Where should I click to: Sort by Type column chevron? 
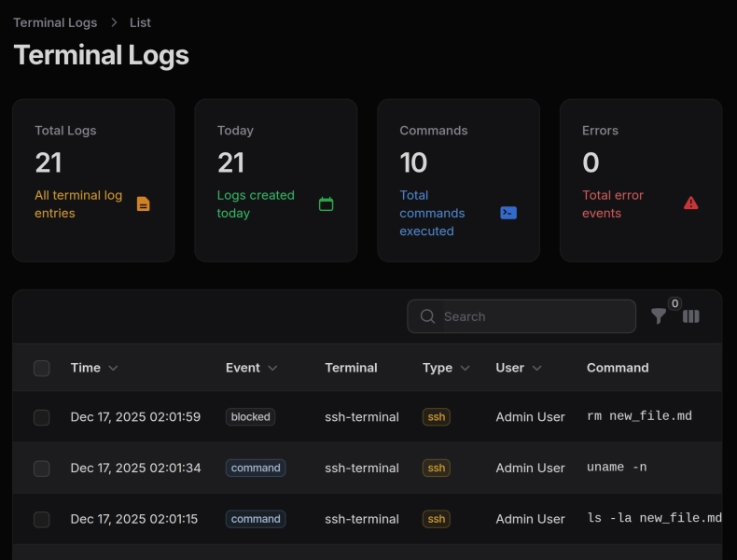pos(466,368)
